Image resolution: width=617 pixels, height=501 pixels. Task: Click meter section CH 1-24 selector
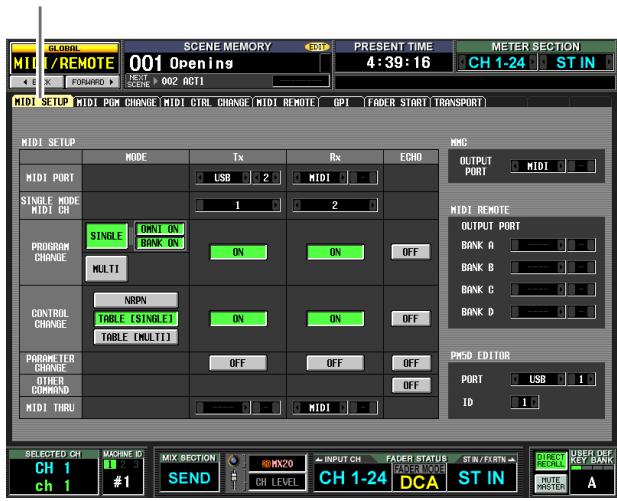coord(497,63)
